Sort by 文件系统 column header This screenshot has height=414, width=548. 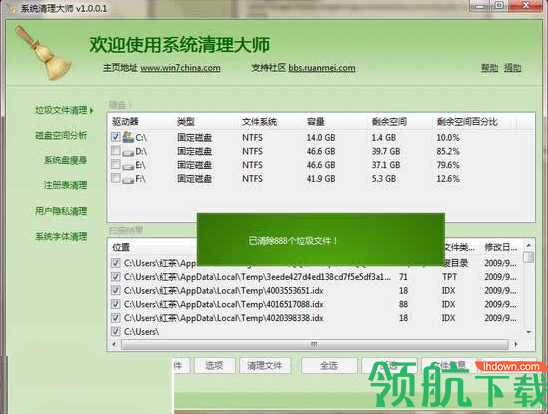click(259, 122)
